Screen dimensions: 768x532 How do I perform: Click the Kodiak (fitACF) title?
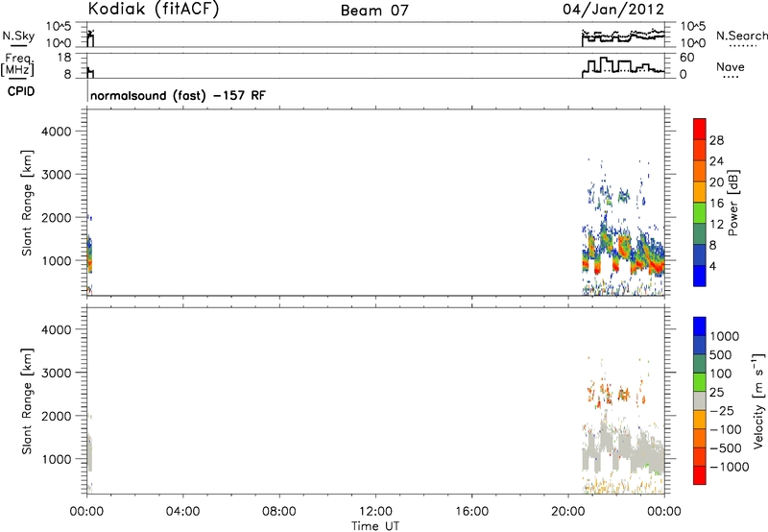[154, 9]
